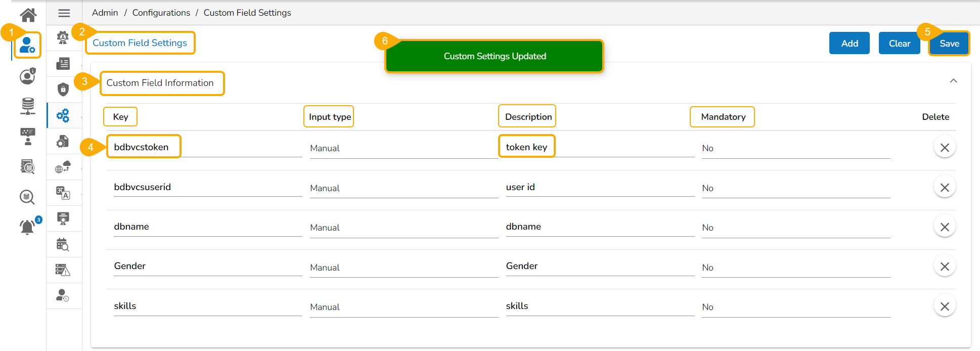The height and width of the screenshot is (351, 980).
Task: Delete the bdbvcstoken custom field row
Action: 944,148
